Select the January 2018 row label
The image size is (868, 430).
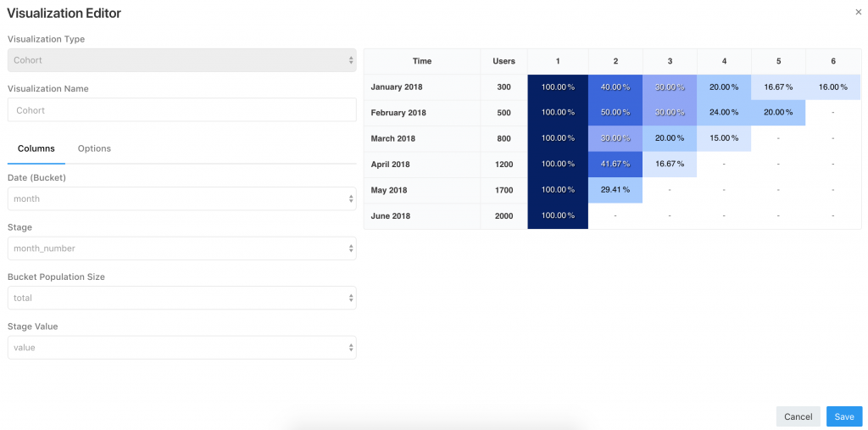point(397,87)
